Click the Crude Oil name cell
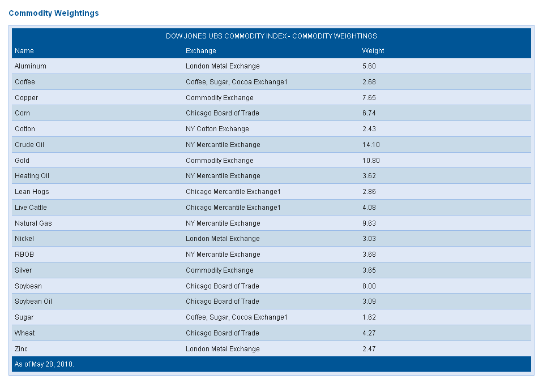The height and width of the screenshot is (392, 543). point(29,145)
